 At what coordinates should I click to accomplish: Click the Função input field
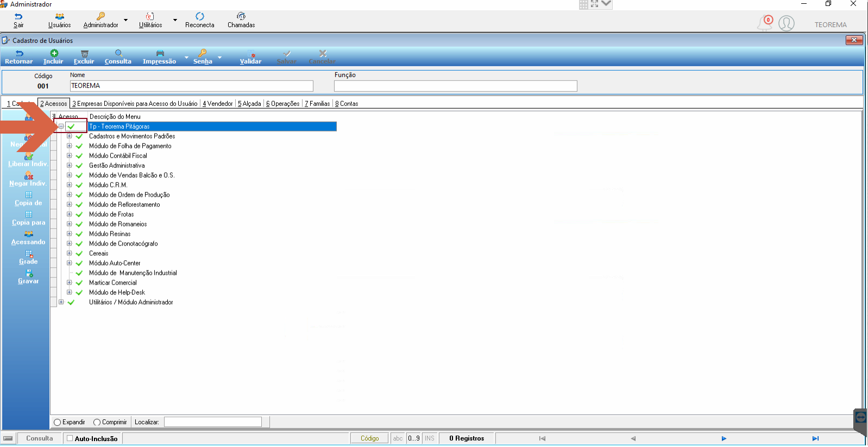tap(456, 86)
